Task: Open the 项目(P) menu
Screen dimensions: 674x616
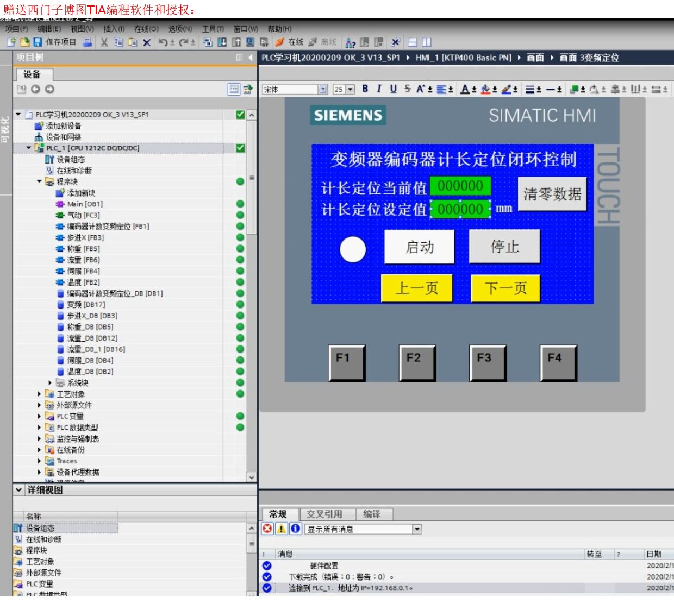Action: (x=17, y=29)
